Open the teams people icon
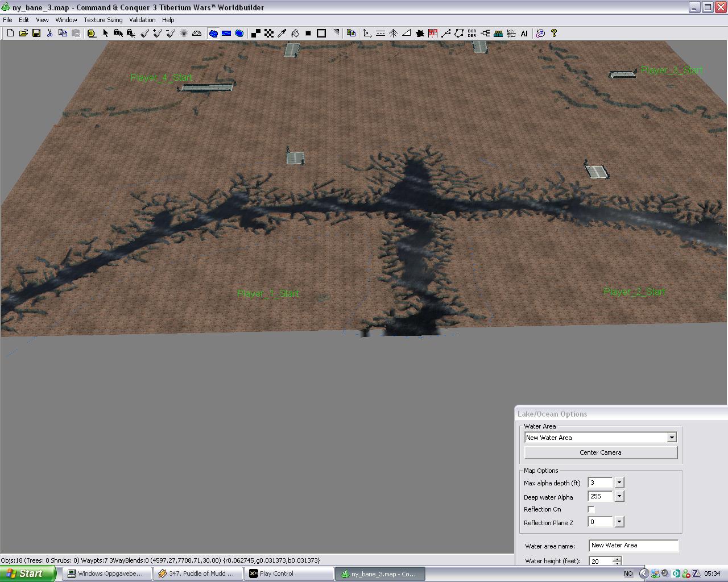The width and height of the screenshot is (728, 582). (x=498, y=34)
